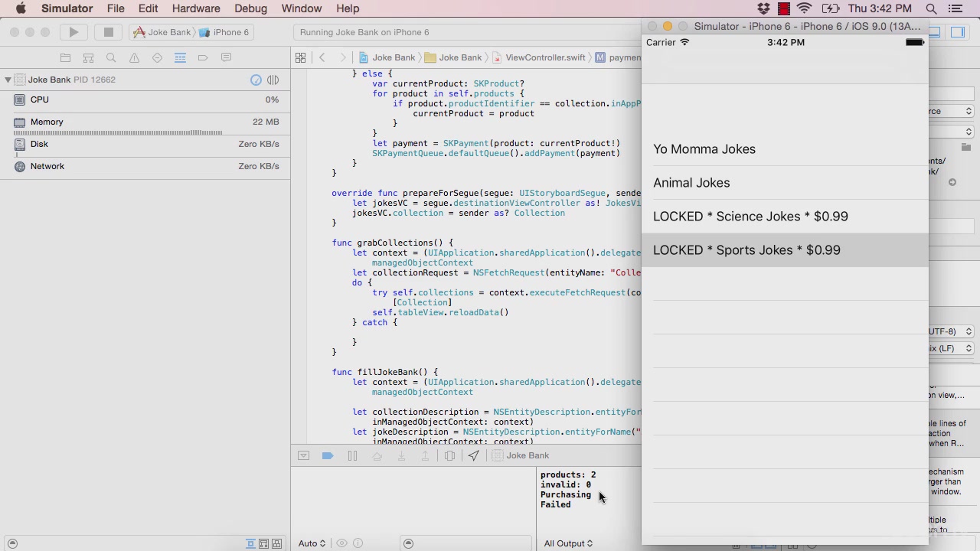Click the Dropbox menu bar icon
The height and width of the screenshot is (551, 980).
coord(763,8)
